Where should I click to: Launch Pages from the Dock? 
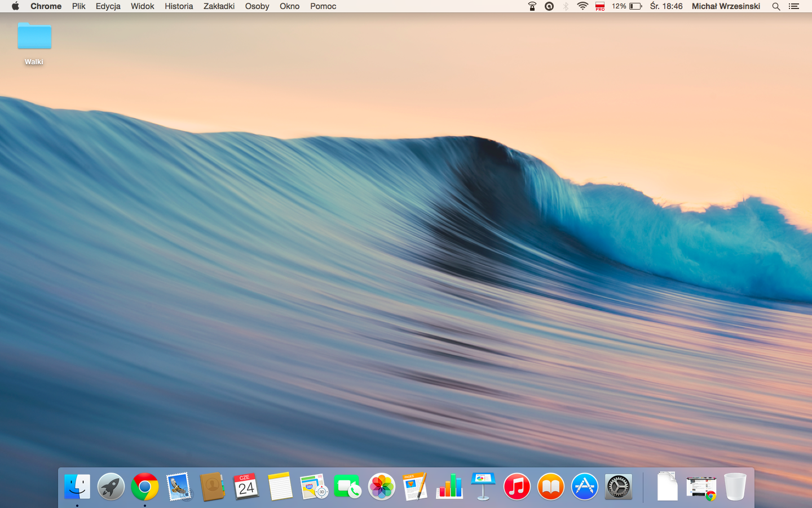coord(416,487)
